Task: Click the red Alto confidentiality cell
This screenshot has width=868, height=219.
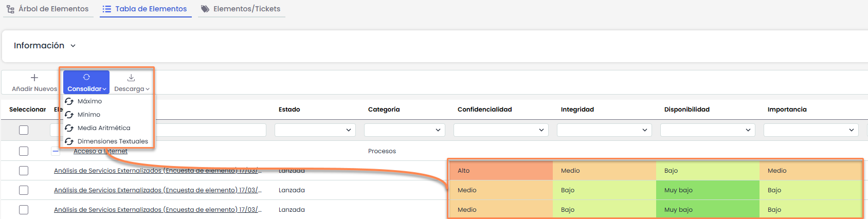Action: pos(500,171)
